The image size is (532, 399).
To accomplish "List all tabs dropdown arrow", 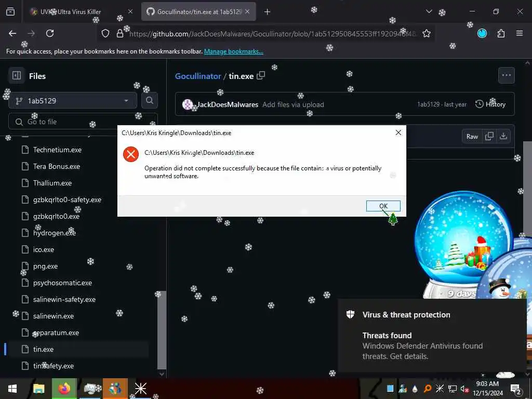I will click(429, 11).
